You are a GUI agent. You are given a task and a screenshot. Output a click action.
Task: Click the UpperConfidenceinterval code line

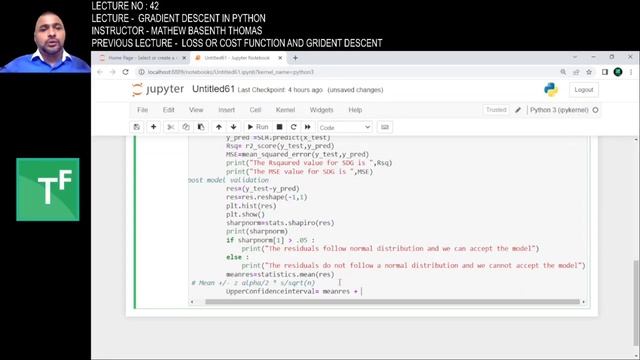tap(294, 291)
